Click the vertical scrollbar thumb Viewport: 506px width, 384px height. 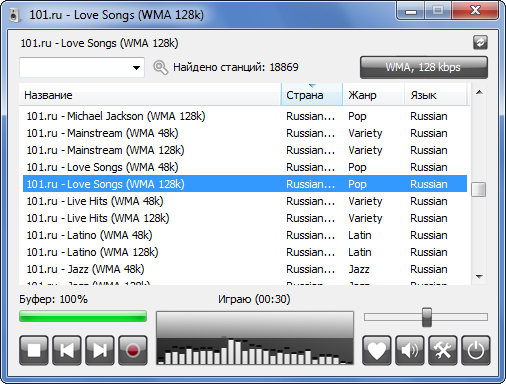tap(479, 189)
